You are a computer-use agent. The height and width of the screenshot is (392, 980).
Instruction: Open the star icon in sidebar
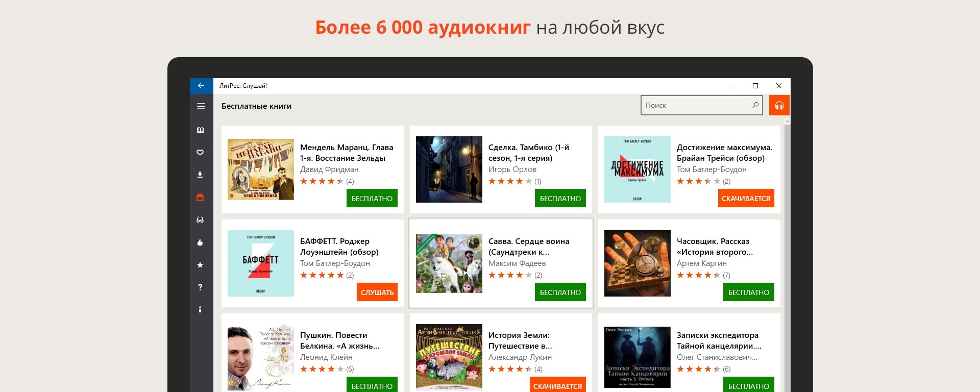tap(201, 264)
